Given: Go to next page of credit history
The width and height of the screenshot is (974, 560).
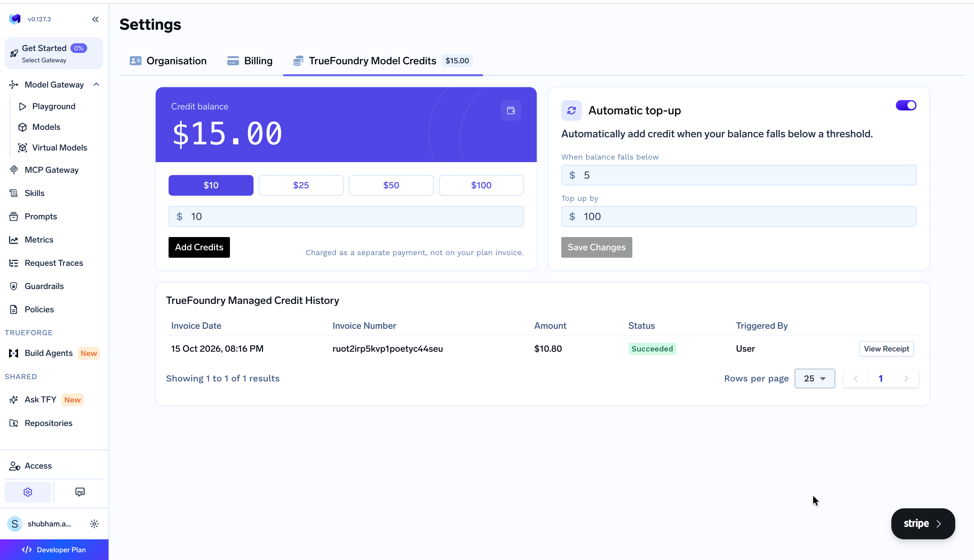Looking at the screenshot, I should pos(906,379).
